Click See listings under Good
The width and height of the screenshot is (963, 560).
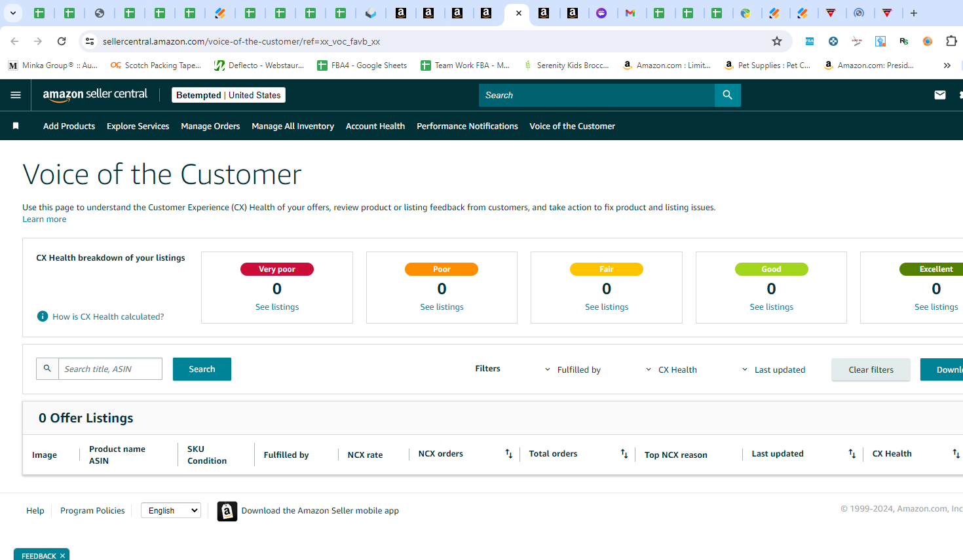point(772,307)
